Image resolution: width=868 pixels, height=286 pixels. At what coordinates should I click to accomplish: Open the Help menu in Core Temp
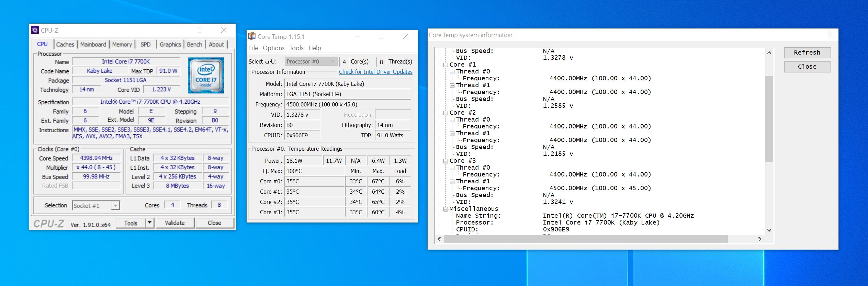coord(315,48)
